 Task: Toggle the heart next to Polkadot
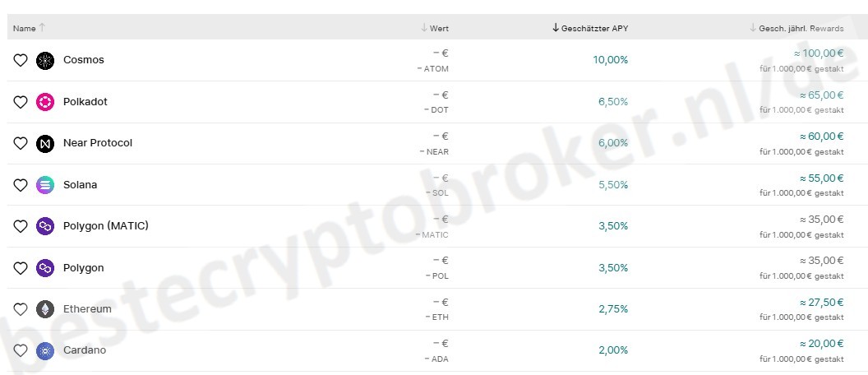pyautogui.click(x=21, y=102)
